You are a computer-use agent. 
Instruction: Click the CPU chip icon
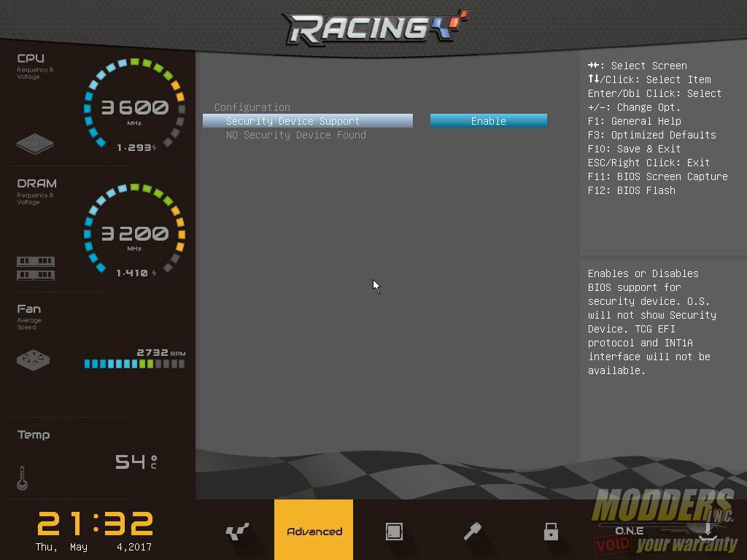35,144
